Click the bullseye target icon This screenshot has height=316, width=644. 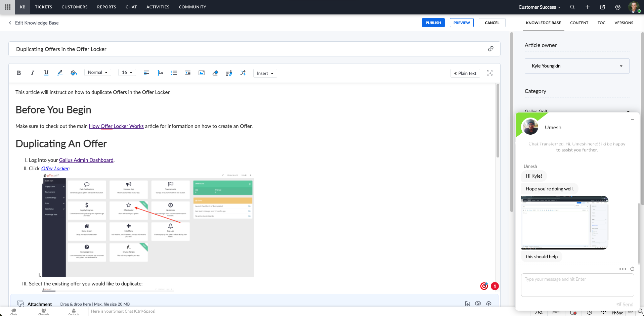click(x=484, y=286)
